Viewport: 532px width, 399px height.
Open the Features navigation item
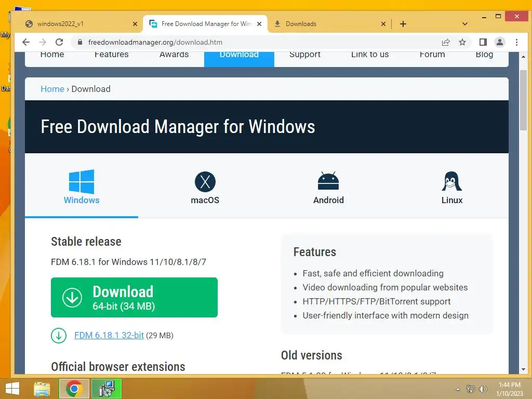(x=111, y=55)
